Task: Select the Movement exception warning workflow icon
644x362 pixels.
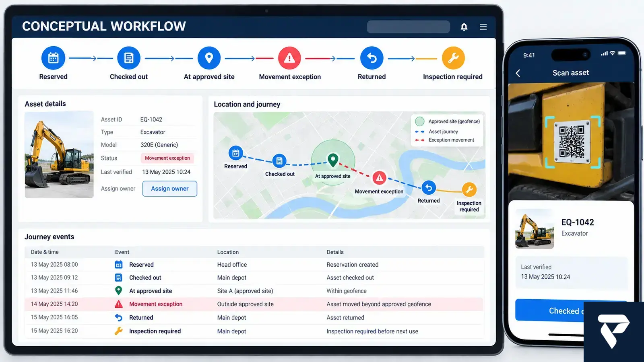Action: pos(290,58)
